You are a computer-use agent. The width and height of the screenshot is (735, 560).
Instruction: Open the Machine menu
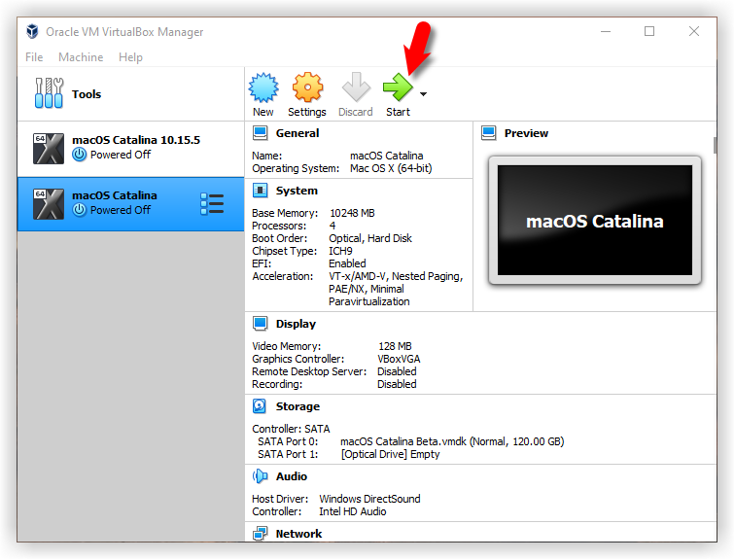81,57
